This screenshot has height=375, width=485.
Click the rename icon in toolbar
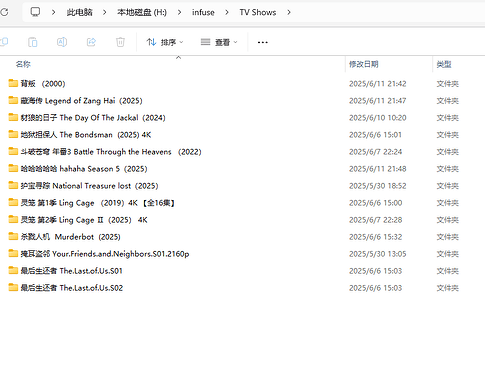click(x=62, y=42)
